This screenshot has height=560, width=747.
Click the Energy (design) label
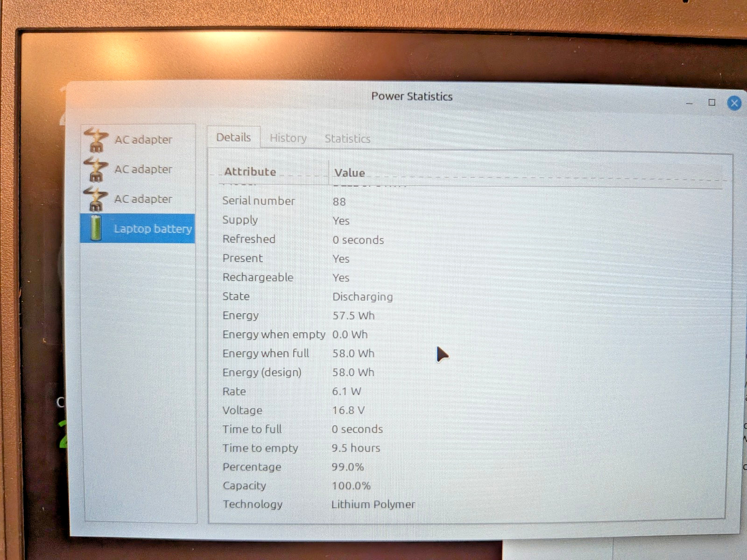(x=262, y=372)
